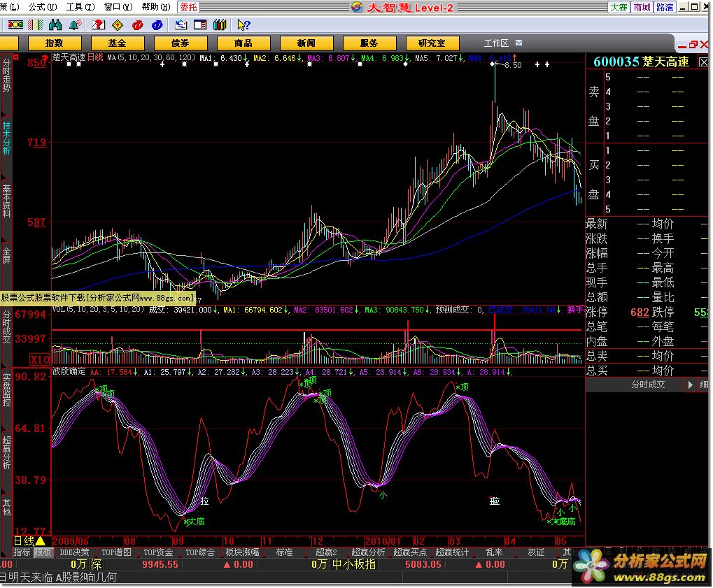Click the red restore icon near workspace
The image size is (713, 588).
click(693, 45)
